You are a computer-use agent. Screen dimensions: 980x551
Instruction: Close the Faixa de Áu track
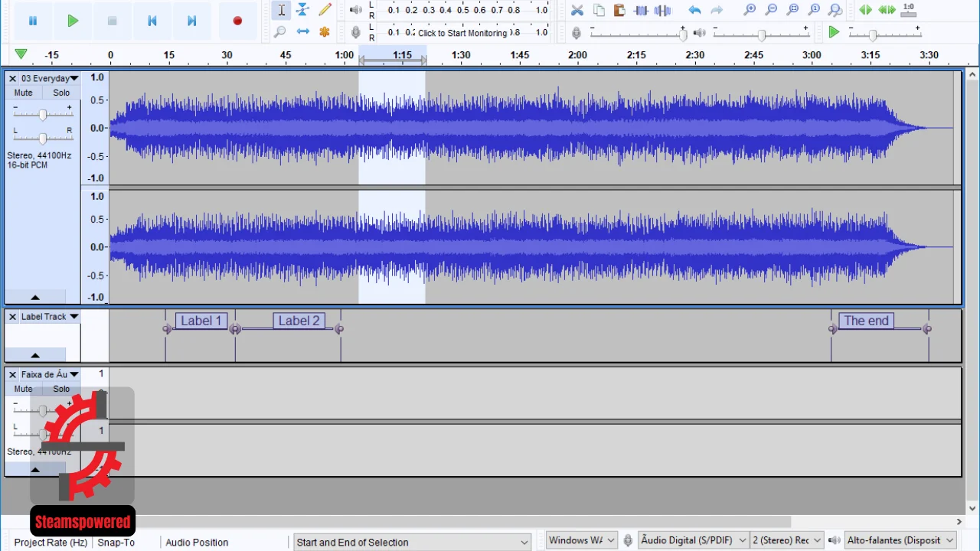[x=12, y=375]
